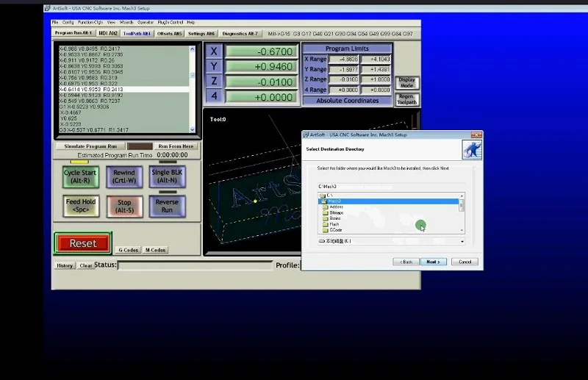The width and height of the screenshot is (588, 380).
Task: Open the G-Codes reference button
Action: (128, 250)
